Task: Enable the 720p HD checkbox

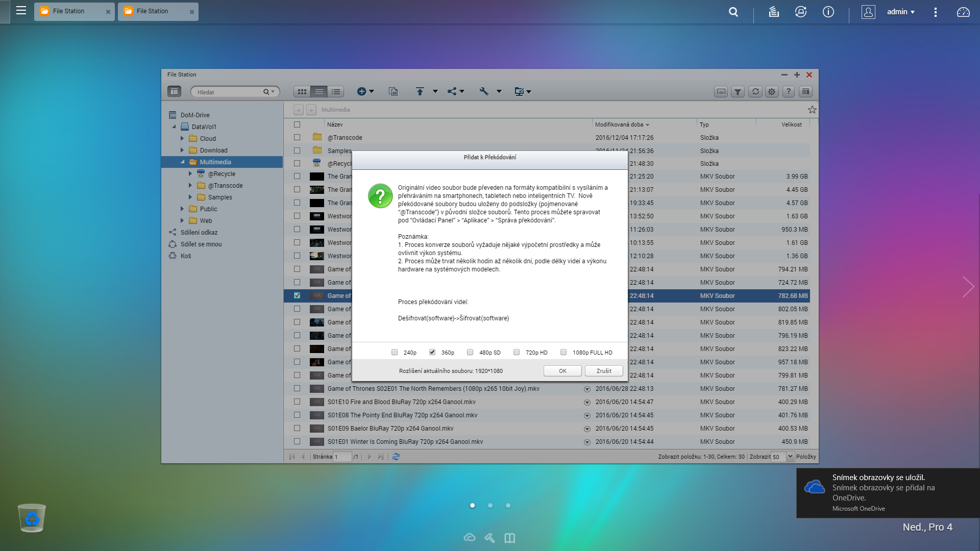Action: (517, 352)
